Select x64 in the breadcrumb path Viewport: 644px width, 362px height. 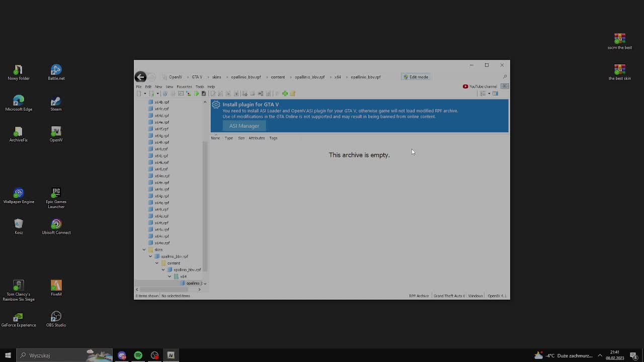[x=337, y=77]
